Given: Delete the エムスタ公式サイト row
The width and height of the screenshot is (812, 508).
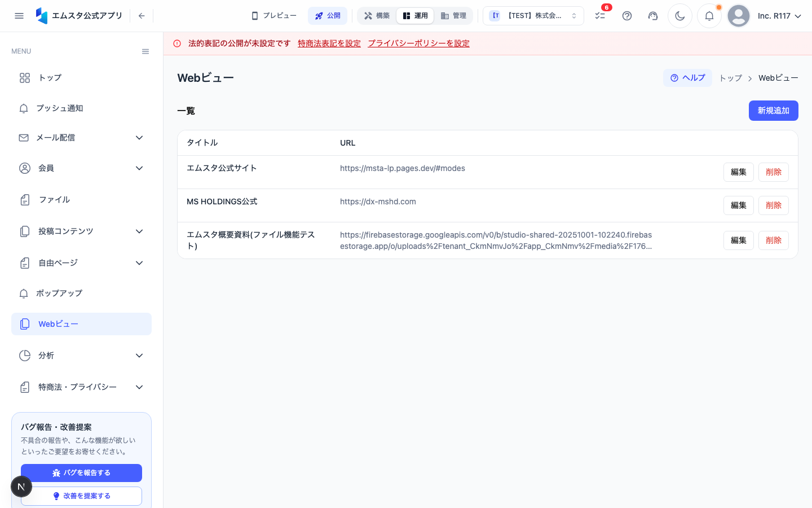Looking at the screenshot, I should pos(774,172).
